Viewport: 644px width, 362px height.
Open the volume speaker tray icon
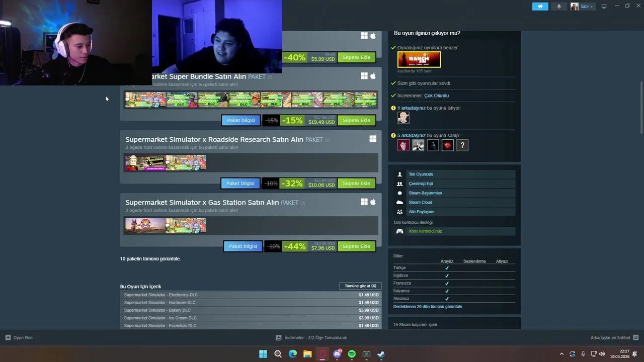602,354
